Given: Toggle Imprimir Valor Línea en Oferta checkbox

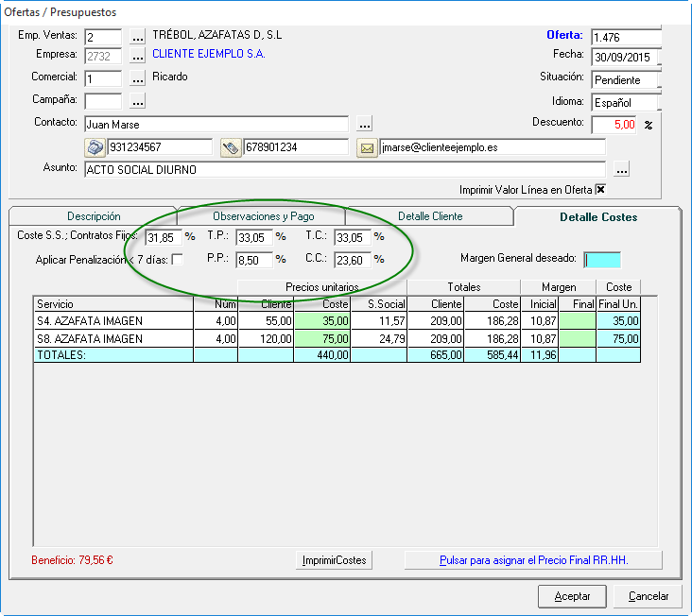Looking at the screenshot, I should pos(600,190).
